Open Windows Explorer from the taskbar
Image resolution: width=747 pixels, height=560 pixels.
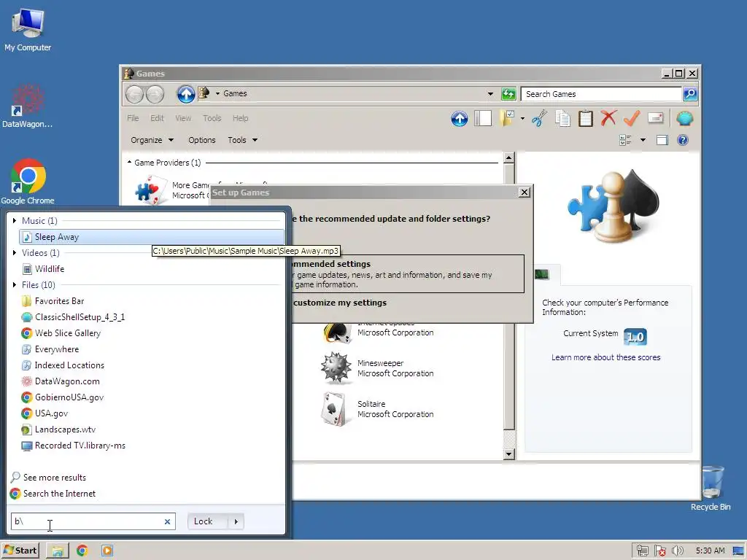click(x=58, y=551)
